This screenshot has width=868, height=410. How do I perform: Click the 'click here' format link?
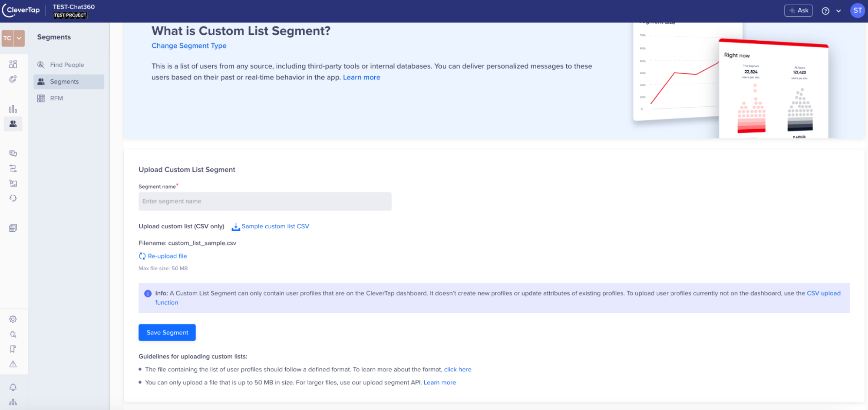coord(458,370)
